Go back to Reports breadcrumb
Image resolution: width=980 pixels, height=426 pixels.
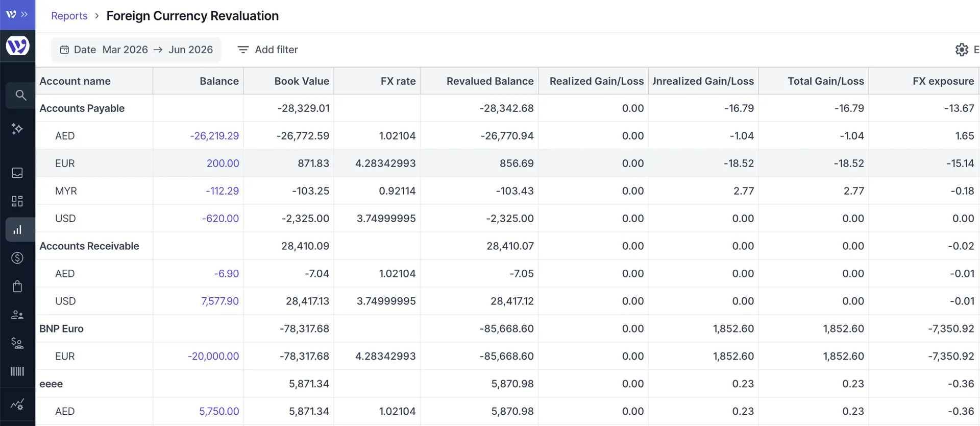tap(69, 16)
